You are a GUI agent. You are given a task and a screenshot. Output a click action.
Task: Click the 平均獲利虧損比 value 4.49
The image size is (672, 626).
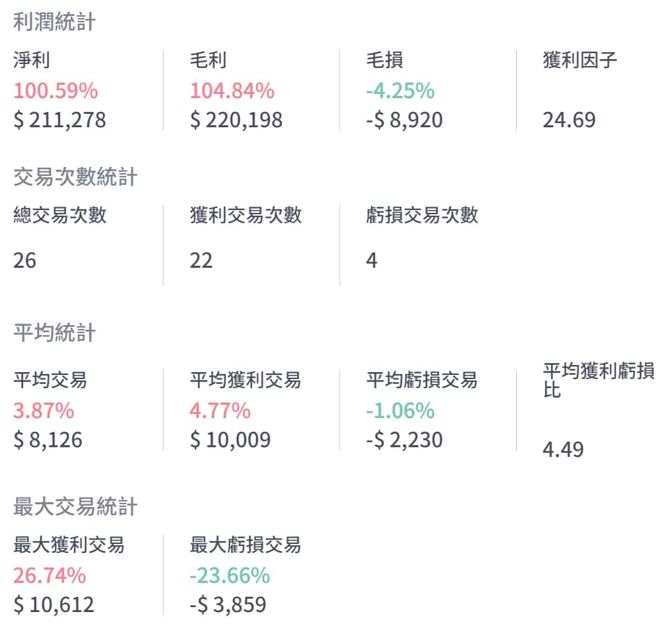pyautogui.click(x=563, y=449)
